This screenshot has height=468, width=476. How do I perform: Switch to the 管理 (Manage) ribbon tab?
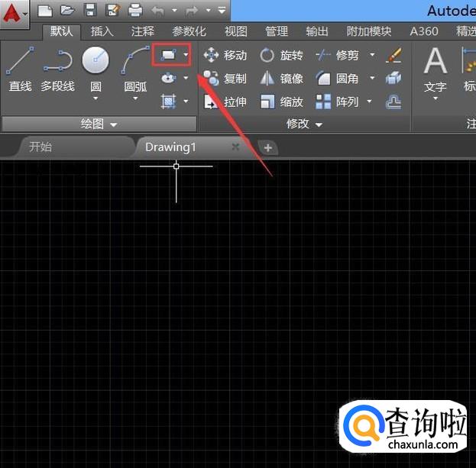click(x=277, y=31)
